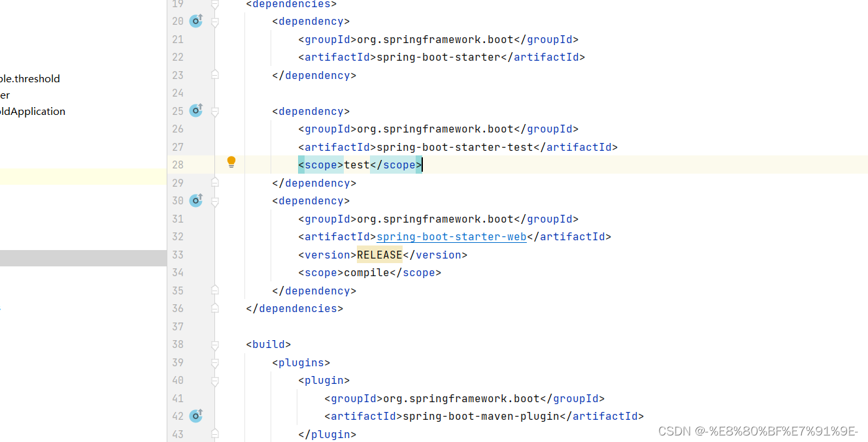Collapse the plugins block at line 39

[214, 362]
